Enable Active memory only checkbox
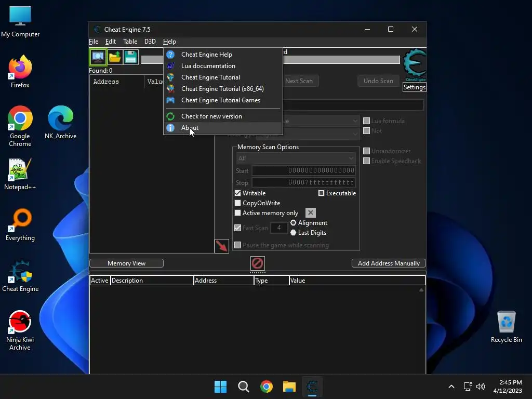Viewport: 532px width, 399px height. tap(238, 212)
